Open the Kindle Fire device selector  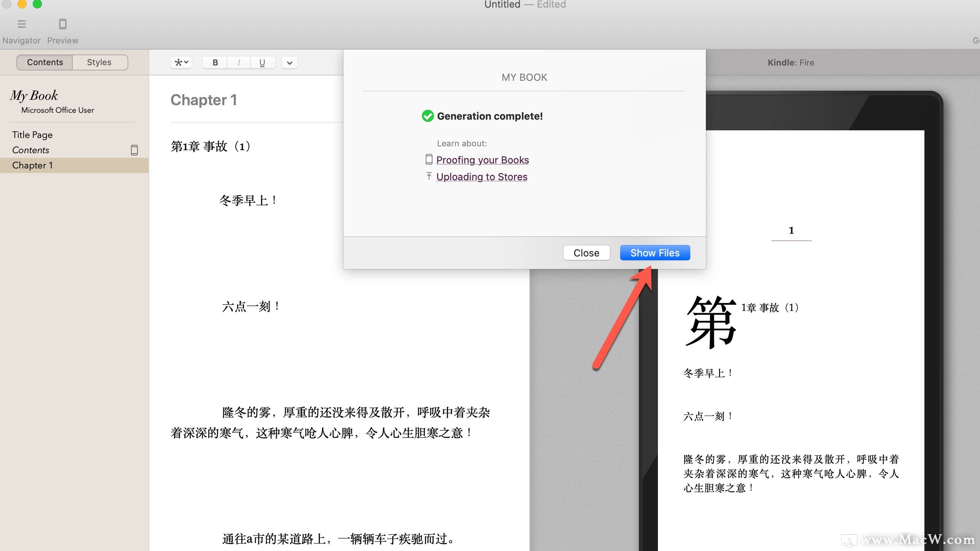point(790,62)
